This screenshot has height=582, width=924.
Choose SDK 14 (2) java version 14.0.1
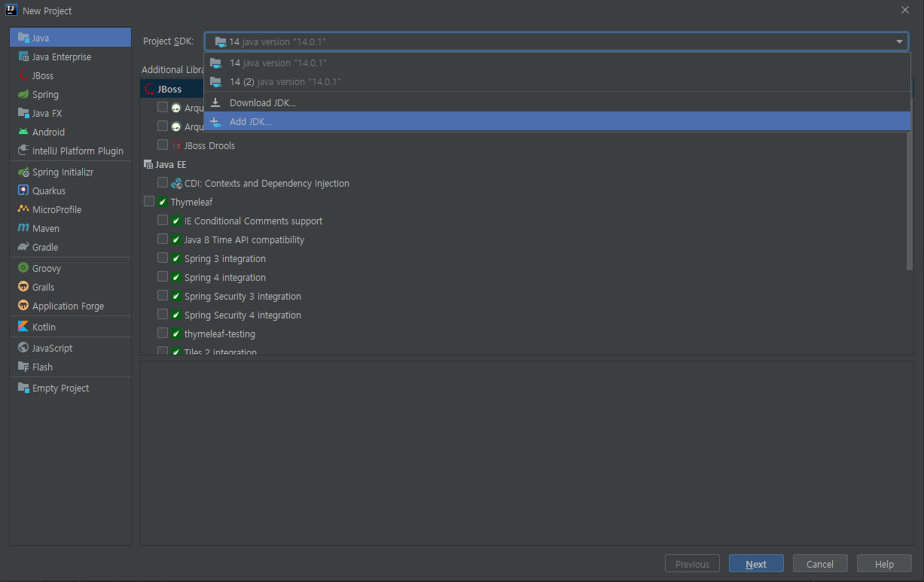point(557,81)
